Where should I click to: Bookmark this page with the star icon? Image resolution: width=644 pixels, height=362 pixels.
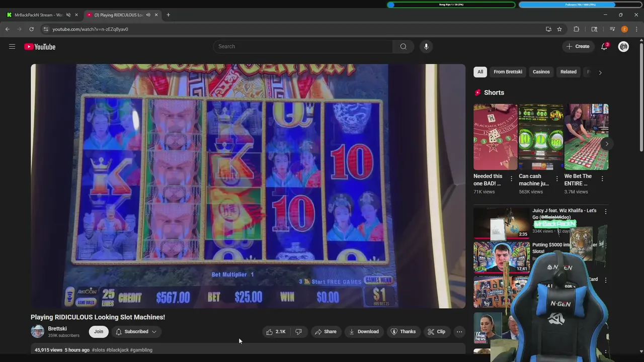coord(559,29)
